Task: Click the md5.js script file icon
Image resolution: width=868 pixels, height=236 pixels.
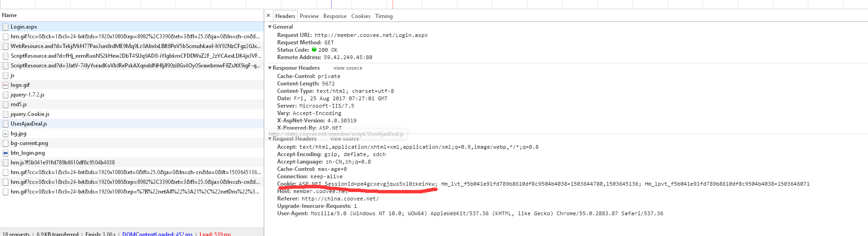Action: point(6,104)
